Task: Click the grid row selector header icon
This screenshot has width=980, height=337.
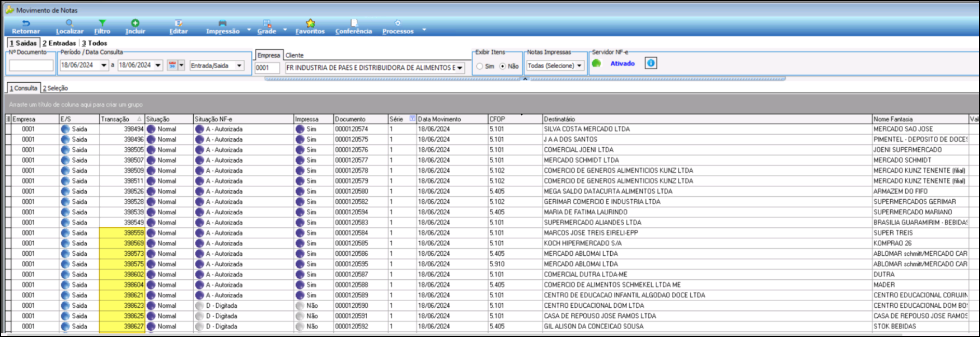Action: (x=8, y=119)
